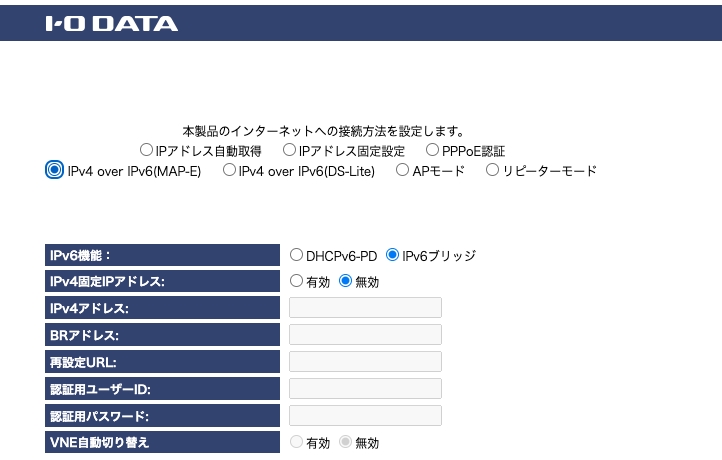Select IPアドレス自動取得 connection method
The image size is (722, 460).
point(147,150)
